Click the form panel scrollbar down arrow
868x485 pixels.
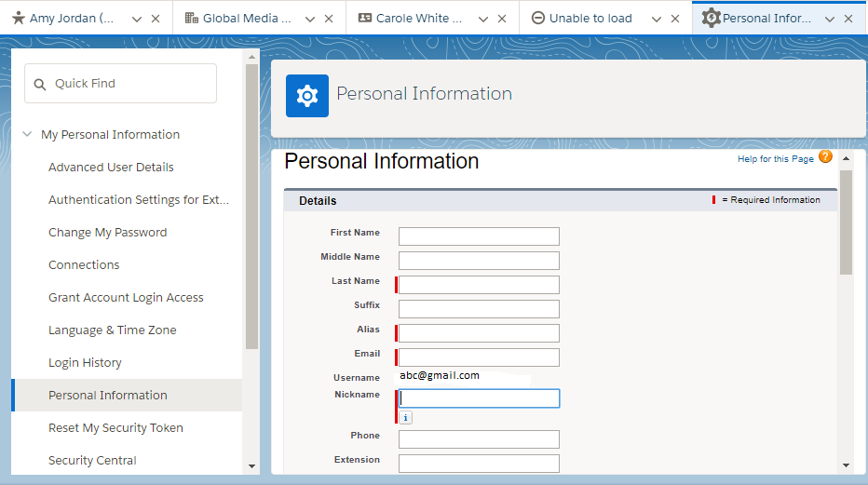click(846, 465)
